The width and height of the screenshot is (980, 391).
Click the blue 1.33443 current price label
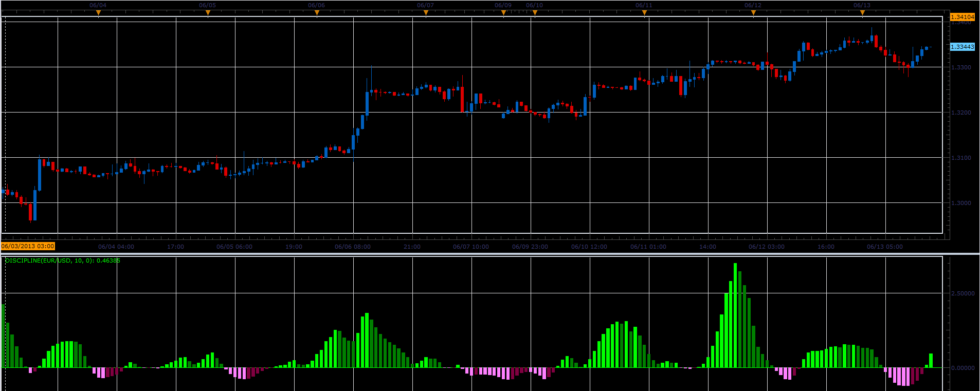(x=962, y=47)
